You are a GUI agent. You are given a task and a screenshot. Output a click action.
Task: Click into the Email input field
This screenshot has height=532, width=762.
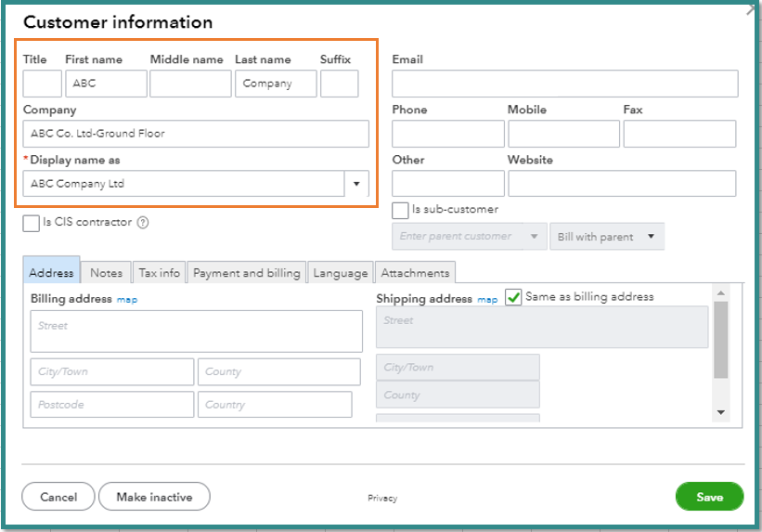(x=564, y=84)
